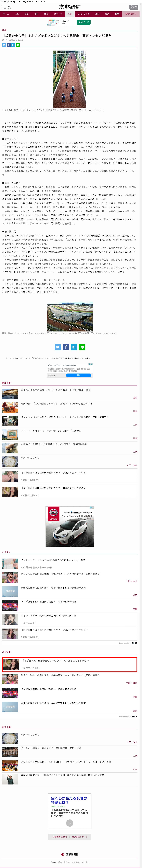Viewport: 142px width, 868px height.
Task: Click the large LINE share button below article
Action: coord(82,347)
